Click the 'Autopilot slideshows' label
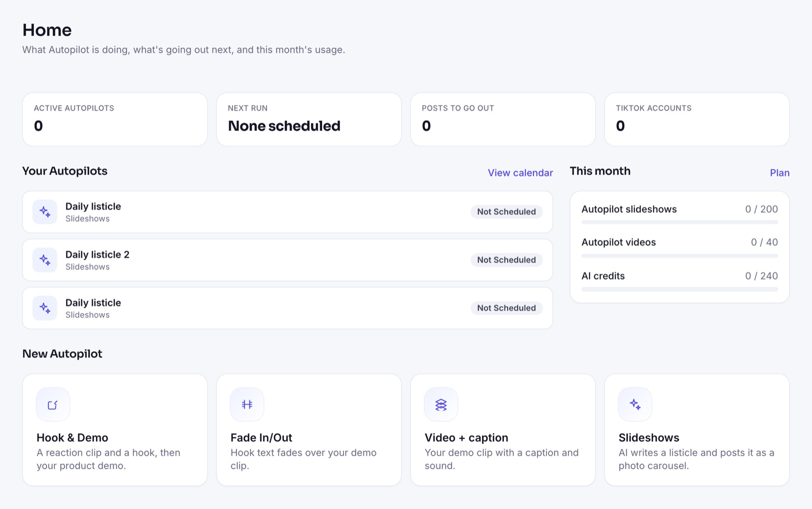 click(x=629, y=209)
